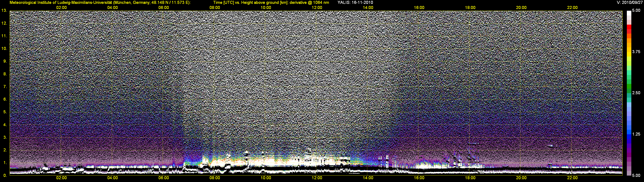Click the 0. km height axis label
644x182 pixels.
pyautogui.click(x=5, y=176)
